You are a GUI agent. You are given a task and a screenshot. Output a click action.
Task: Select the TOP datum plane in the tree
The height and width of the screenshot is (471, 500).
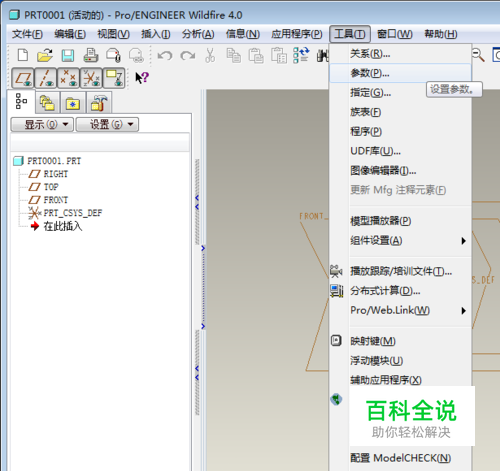point(51,187)
